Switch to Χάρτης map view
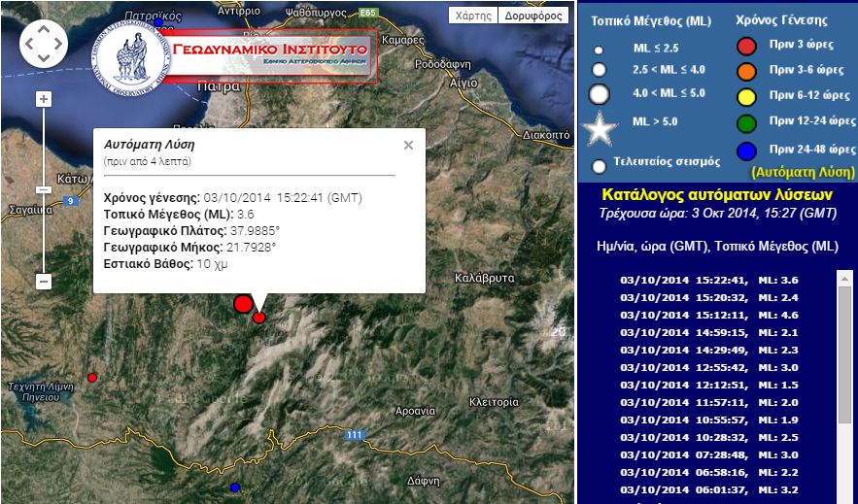 (473, 16)
